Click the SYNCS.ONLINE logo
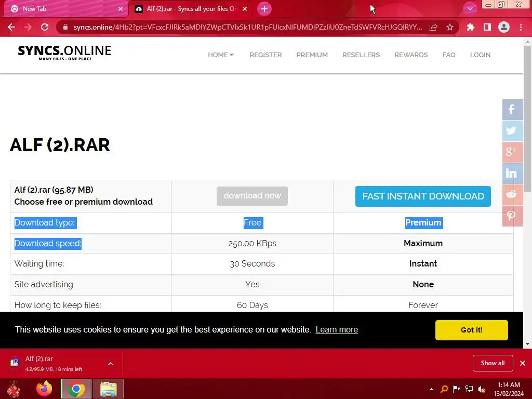This screenshot has width=532, height=399. click(x=64, y=52)
